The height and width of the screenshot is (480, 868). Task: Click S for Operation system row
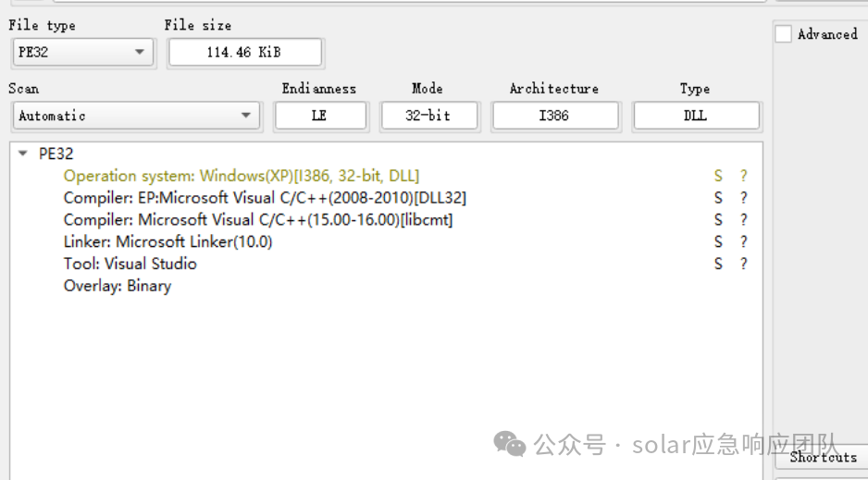(x=718, y=176)
